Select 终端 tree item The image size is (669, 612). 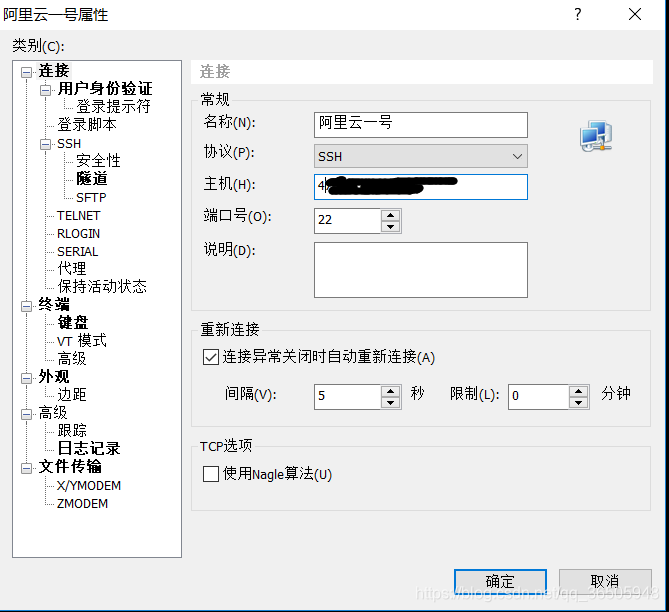[x=54, y=305]
